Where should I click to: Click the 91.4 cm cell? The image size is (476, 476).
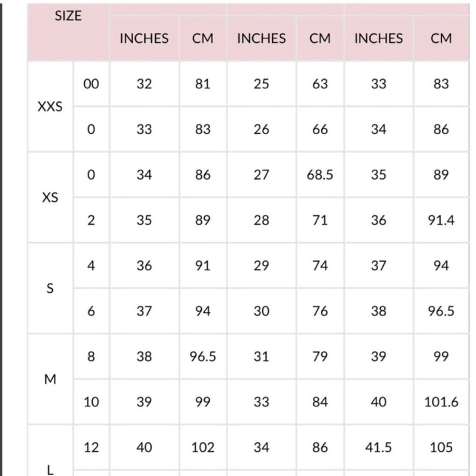(441, 220)
